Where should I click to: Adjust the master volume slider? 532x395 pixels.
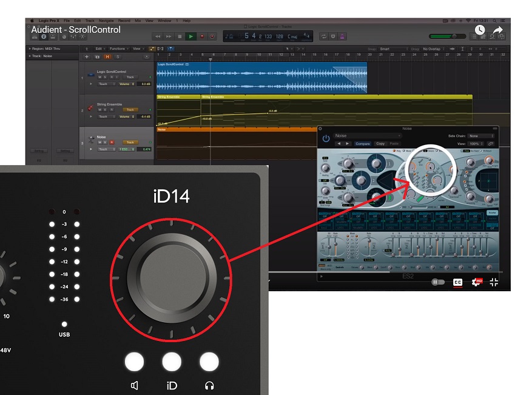click(448, 36)
